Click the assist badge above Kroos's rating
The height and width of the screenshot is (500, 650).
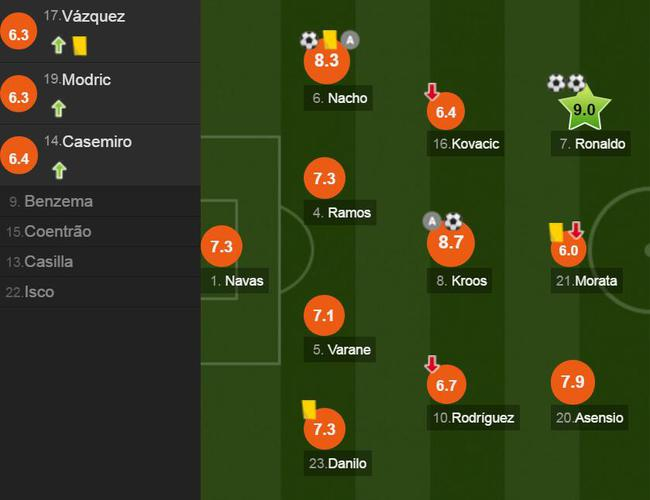coord(432,221)
